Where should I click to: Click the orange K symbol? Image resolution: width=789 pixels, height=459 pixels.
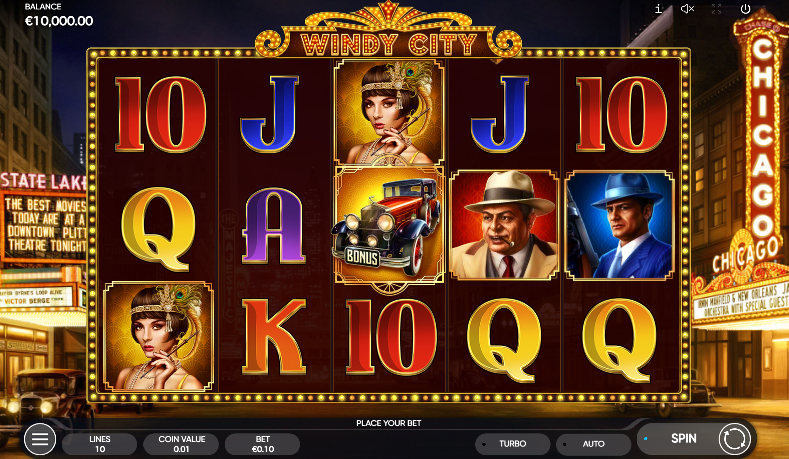tap(274, 336)
